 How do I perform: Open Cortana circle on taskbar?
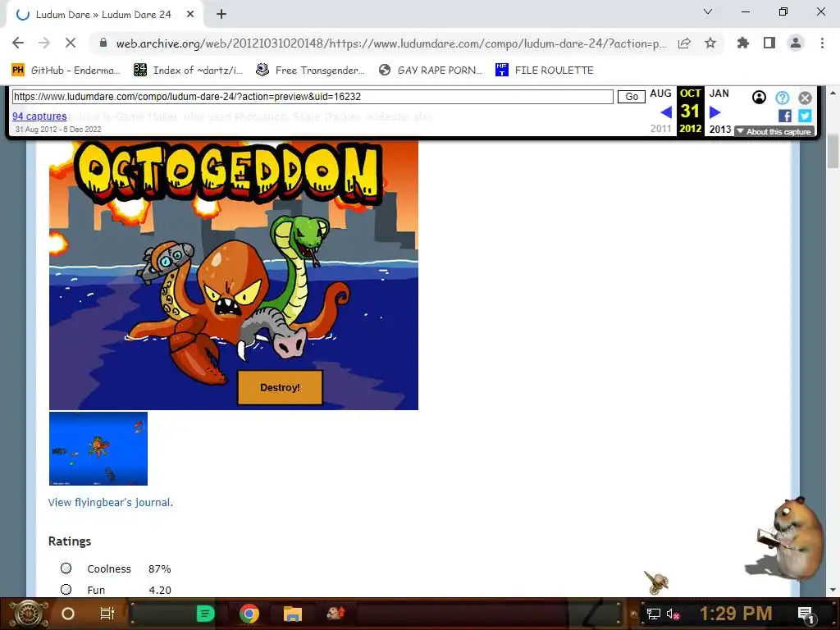68,614
